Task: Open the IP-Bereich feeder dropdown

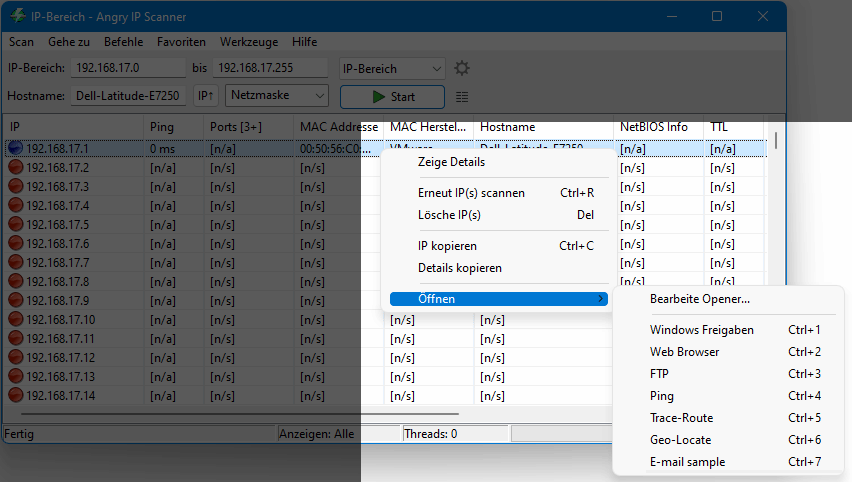Action: coord(392,68)
